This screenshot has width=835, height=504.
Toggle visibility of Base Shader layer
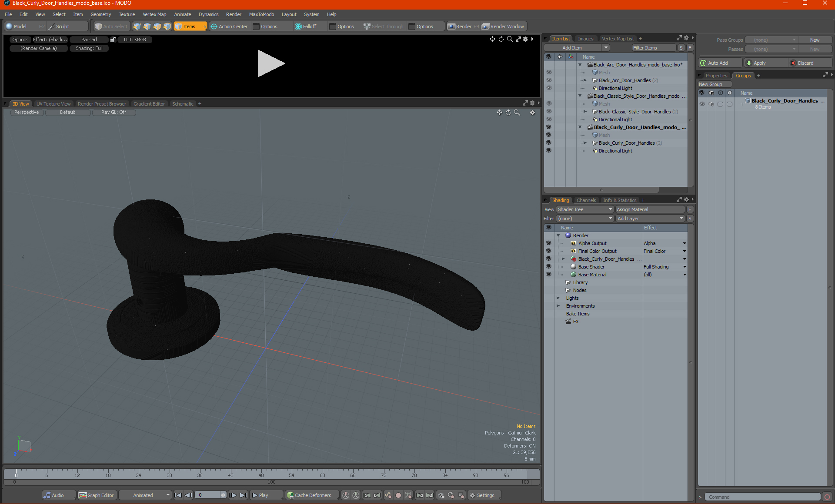548,267
